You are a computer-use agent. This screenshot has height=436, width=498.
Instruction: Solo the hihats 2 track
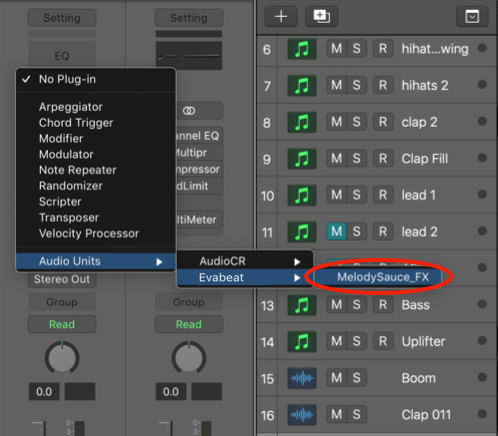pyautogui.click(x=356, y=85)
